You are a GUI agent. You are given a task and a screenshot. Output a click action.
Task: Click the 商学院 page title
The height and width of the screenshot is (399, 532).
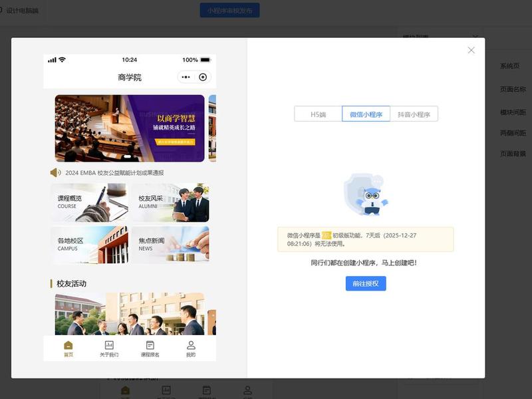[x=130, y=77]
